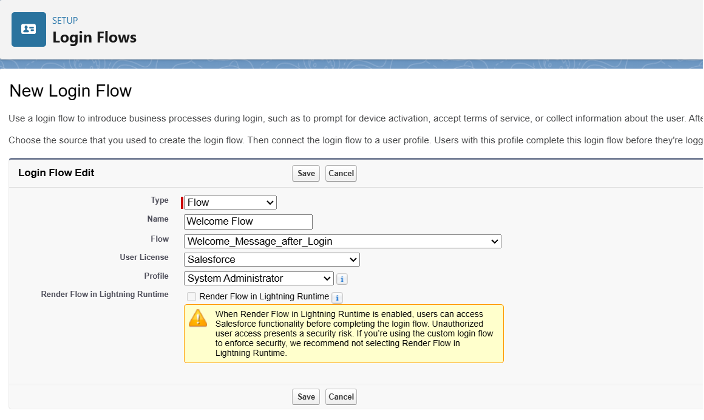Click the checkbox text 'Render Flow in Lightning Runtime'

click(264, 297)
